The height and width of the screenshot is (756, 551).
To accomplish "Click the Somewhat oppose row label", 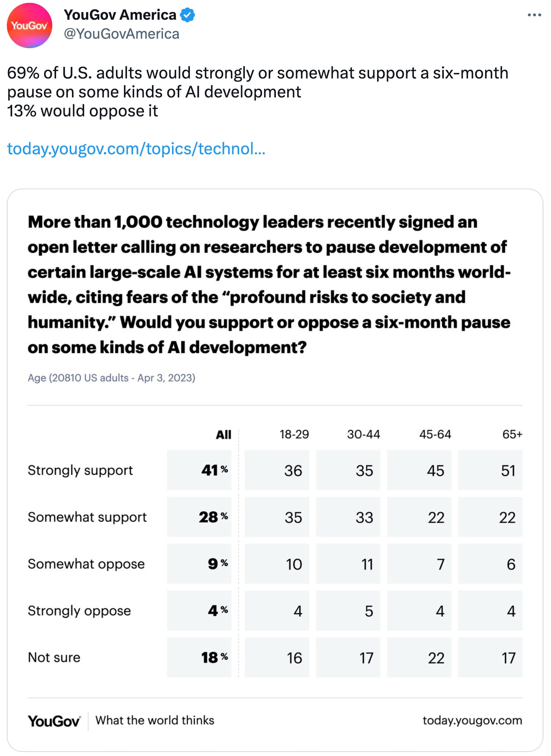I will tap(86, 564).
